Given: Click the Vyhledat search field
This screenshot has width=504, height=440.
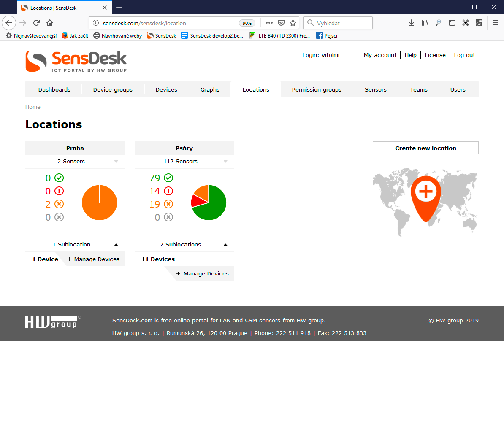Looking at the screenshot, I should pos(338,23).
